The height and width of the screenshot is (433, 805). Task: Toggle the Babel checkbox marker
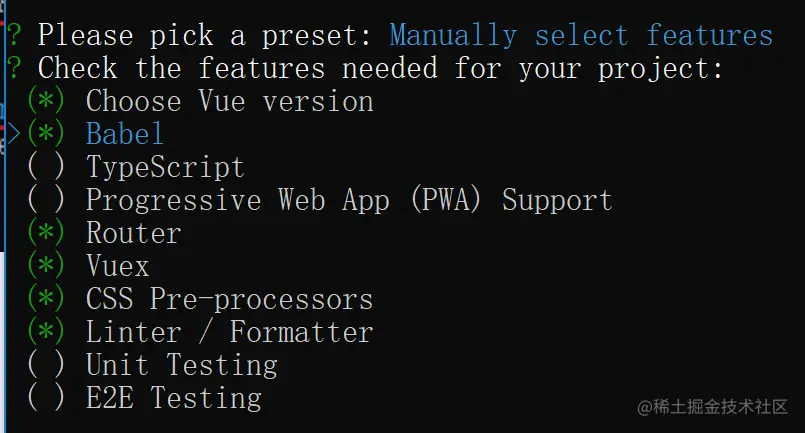coord(46,134)
